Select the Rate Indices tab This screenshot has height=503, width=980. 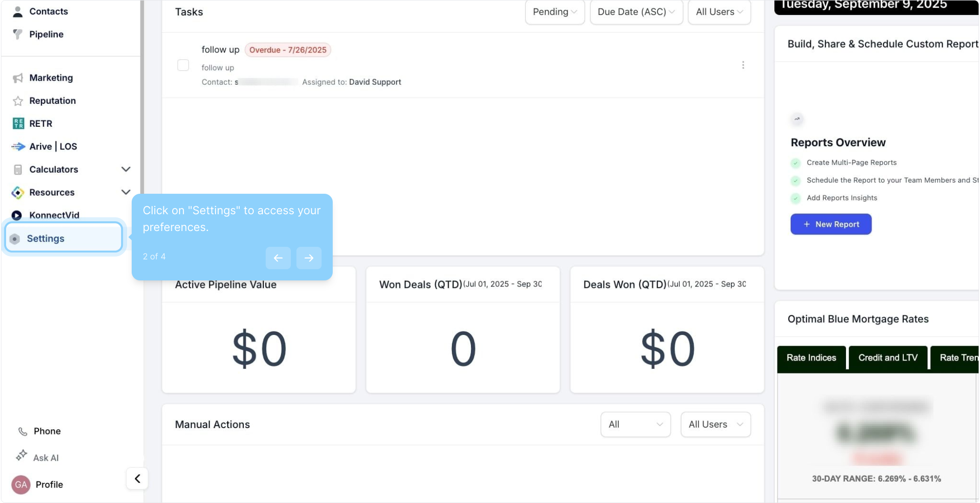(x=811, y=358)
